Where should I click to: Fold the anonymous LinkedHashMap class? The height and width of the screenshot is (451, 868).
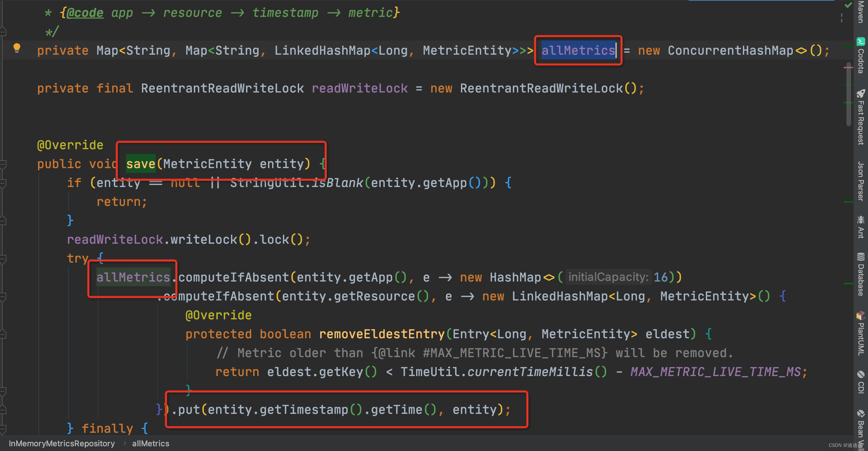3,297
